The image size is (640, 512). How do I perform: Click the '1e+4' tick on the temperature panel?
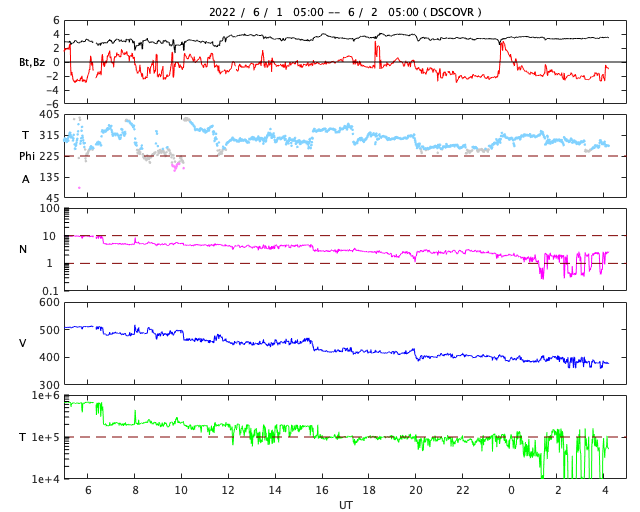click(x=46, y=479)
